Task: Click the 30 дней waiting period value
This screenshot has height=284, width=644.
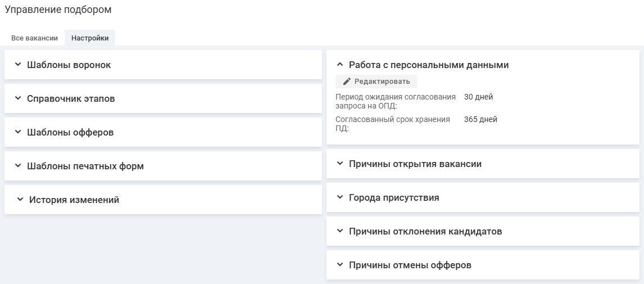Action: tap(478, 97)
